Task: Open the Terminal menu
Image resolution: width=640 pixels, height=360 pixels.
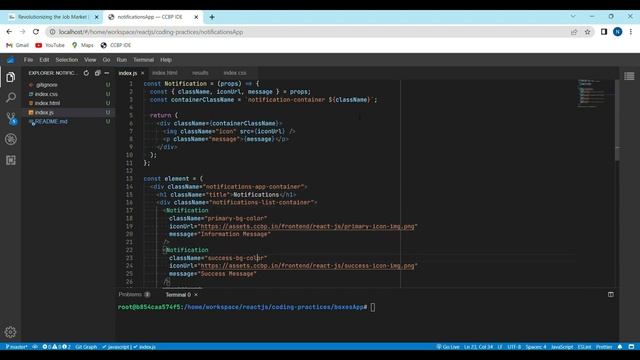Action: click(x=144, y=60)
